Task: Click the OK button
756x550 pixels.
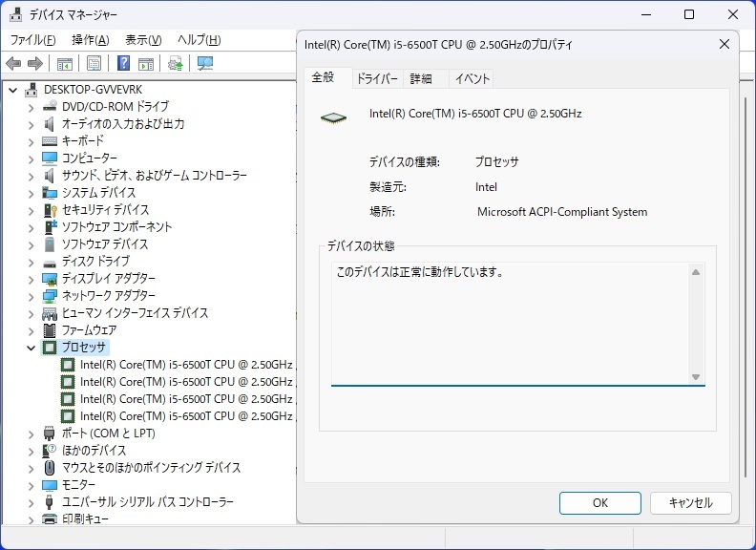Action: point(600,503)
